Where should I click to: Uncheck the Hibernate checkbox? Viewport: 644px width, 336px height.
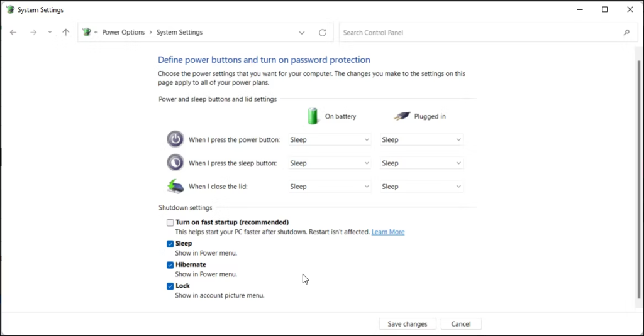tap(170, 265)
